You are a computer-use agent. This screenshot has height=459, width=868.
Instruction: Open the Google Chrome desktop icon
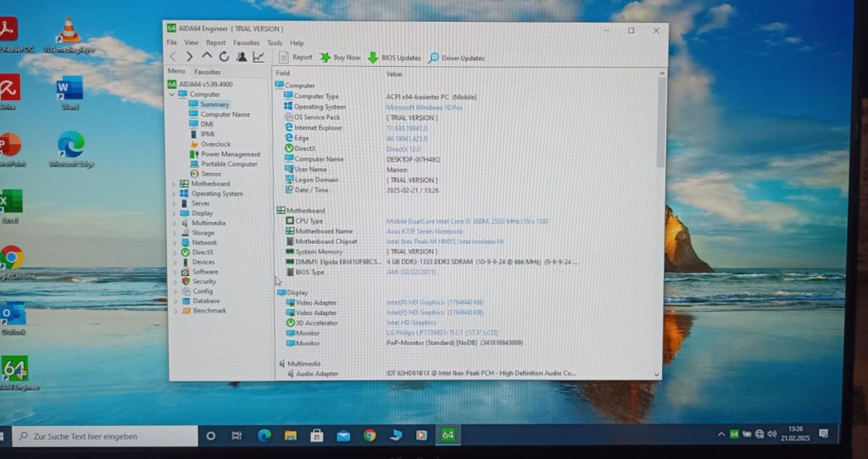point(12,263)
